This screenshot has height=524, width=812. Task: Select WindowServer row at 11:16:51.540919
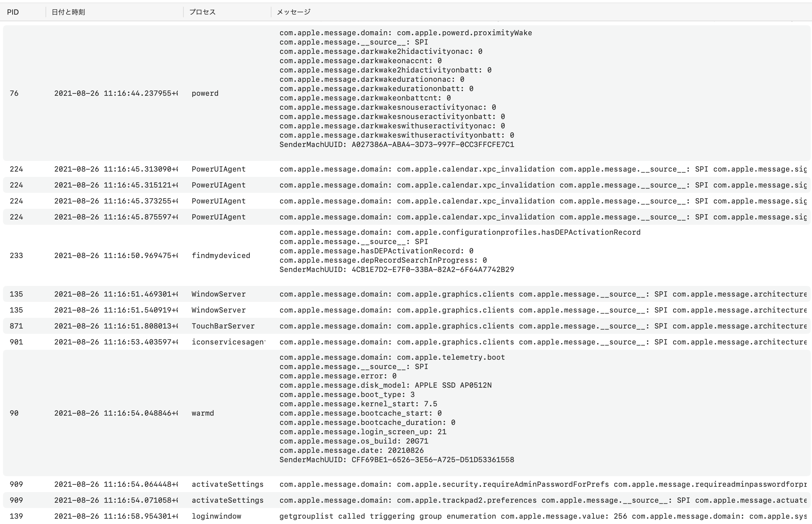218,310
